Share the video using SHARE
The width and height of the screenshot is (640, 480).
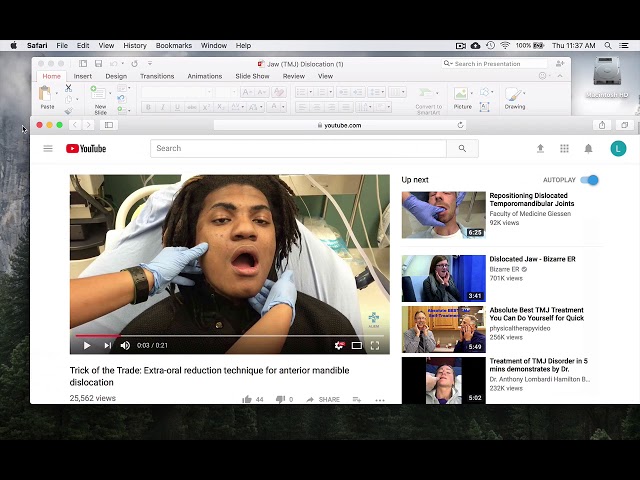click(x=323, y=399)
